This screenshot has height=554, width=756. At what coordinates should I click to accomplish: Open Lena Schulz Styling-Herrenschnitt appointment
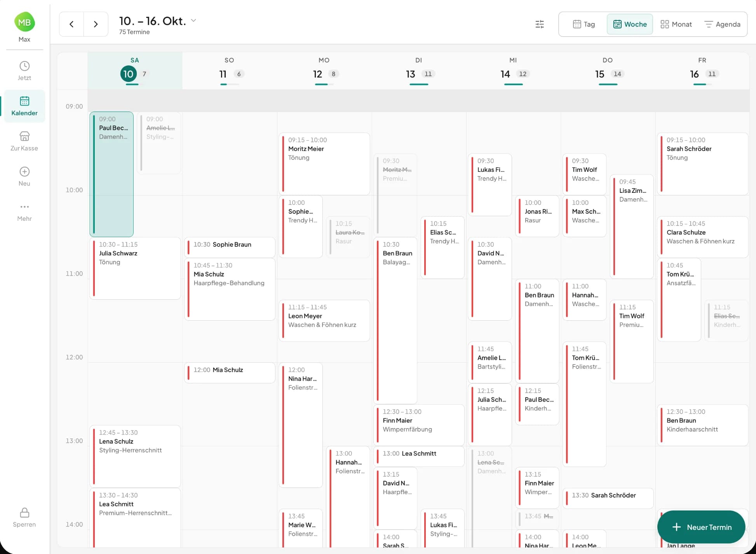[135, 456]
